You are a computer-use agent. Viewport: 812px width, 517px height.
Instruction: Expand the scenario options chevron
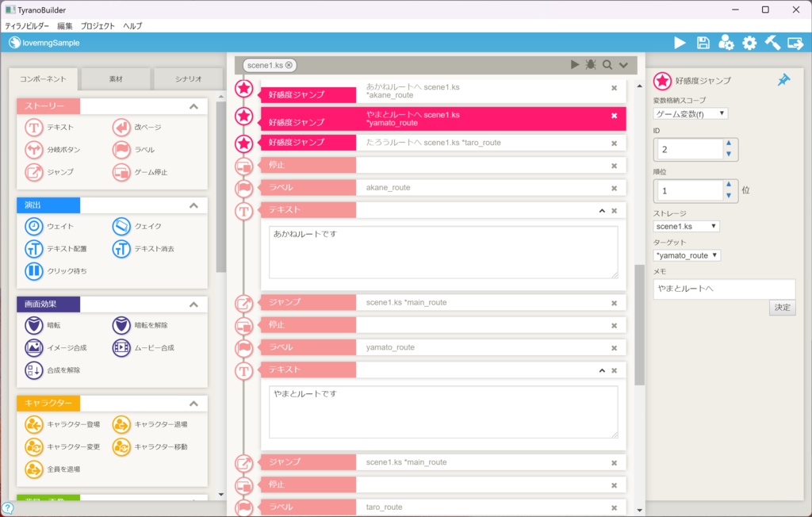[x=623, y=65]
